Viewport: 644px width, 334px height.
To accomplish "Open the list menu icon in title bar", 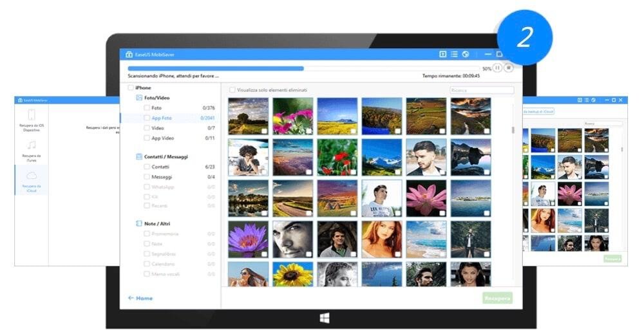I will tap(454, 55).
